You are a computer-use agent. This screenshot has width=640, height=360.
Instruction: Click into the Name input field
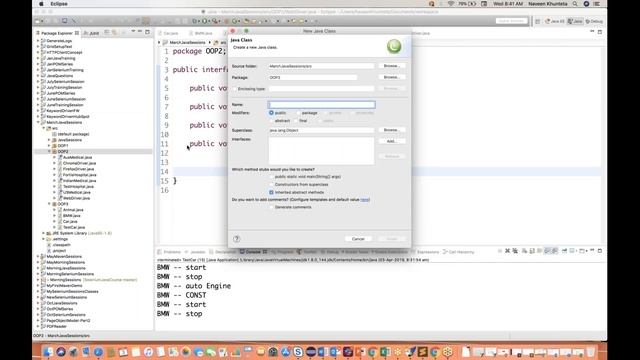tap(321, 105)
